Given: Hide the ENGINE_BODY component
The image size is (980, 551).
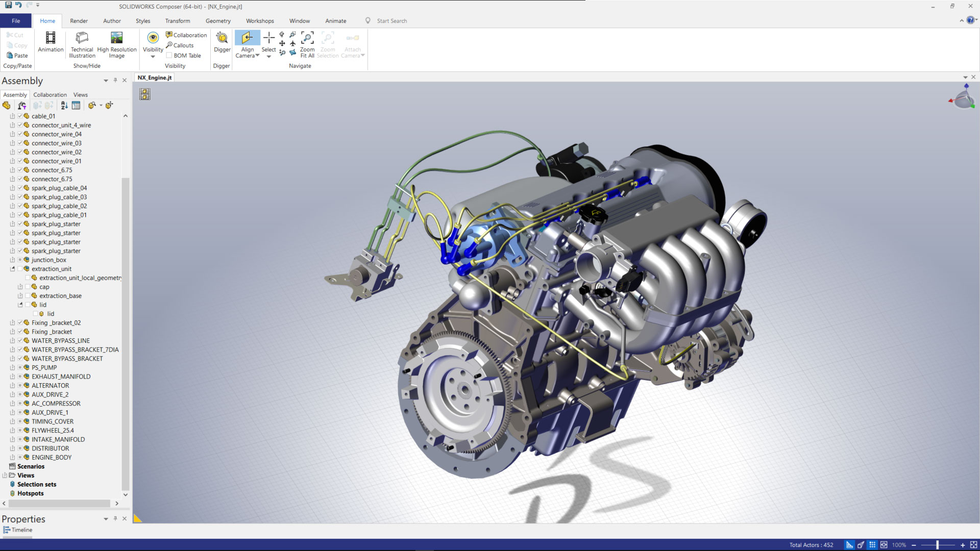Looking at the screenshot, I should [20, 457].
